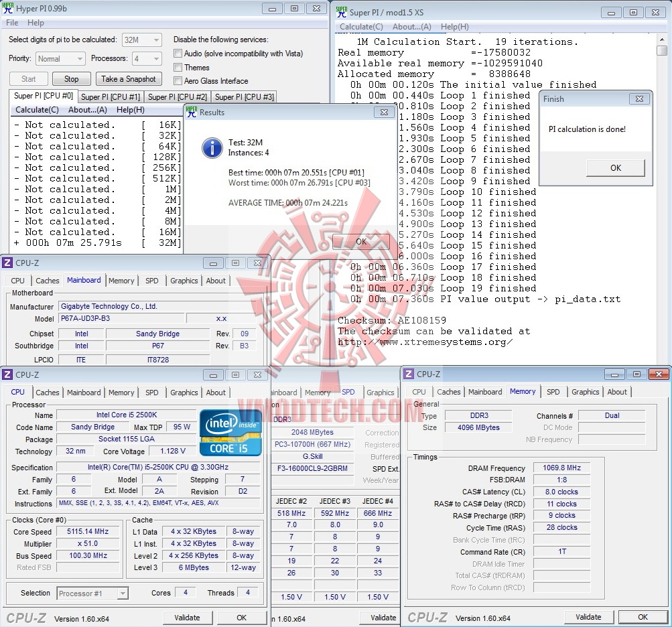Click the Super PI mod1.5 XS title icon
672x627 pixels.
[342, 12]
